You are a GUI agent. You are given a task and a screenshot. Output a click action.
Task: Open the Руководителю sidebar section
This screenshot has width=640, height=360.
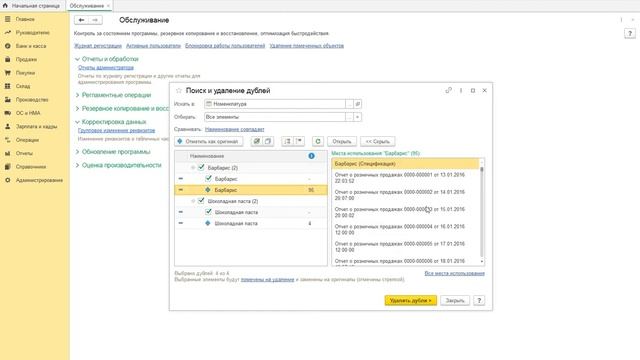point(33,33)
